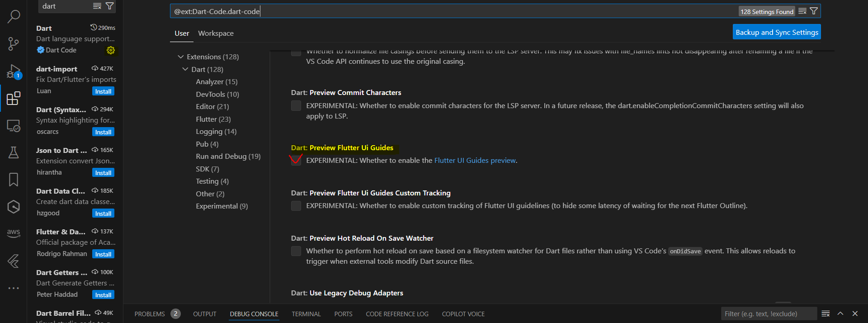Open the Extensions view icon

tap(14, 98)
